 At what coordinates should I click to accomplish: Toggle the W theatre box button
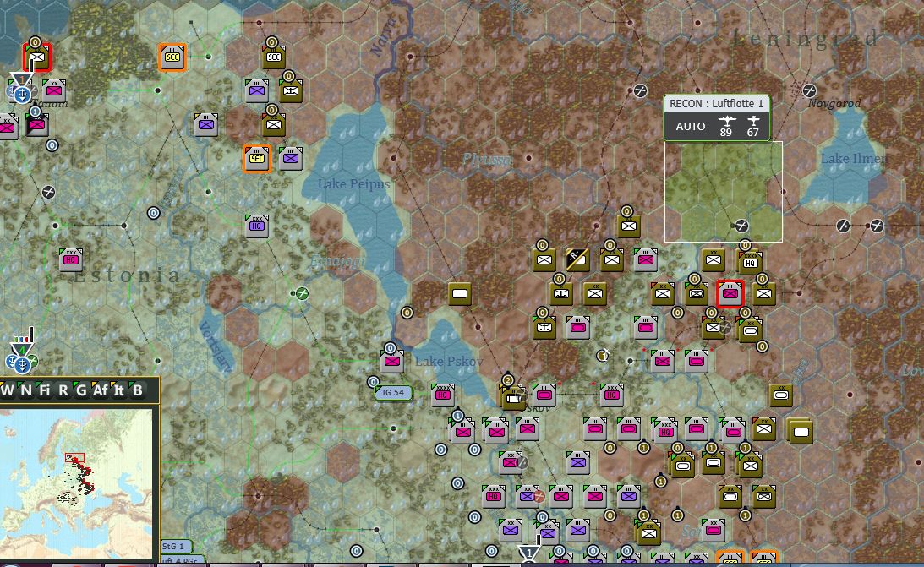click(x=8, y=390)
